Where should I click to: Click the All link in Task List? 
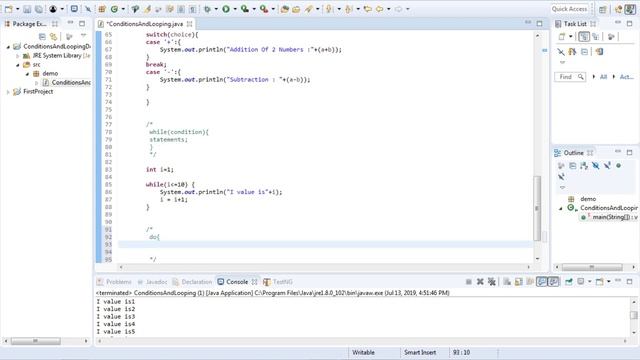point(603,77)
